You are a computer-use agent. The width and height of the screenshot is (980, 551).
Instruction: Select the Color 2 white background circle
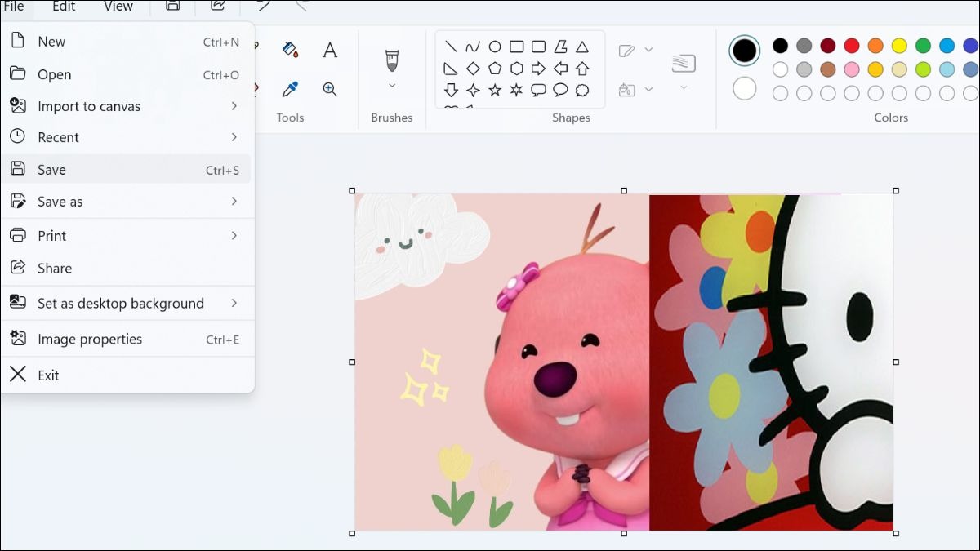(x=745, y=88)
